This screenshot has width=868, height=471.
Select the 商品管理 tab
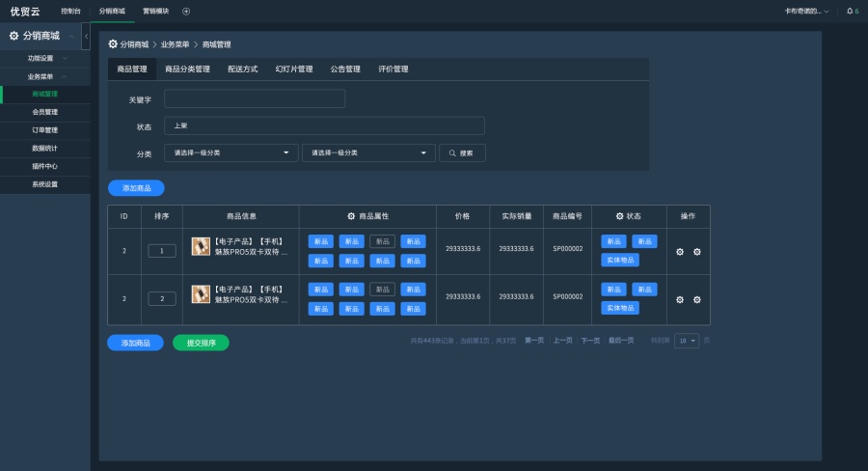[x=132, y=69]
